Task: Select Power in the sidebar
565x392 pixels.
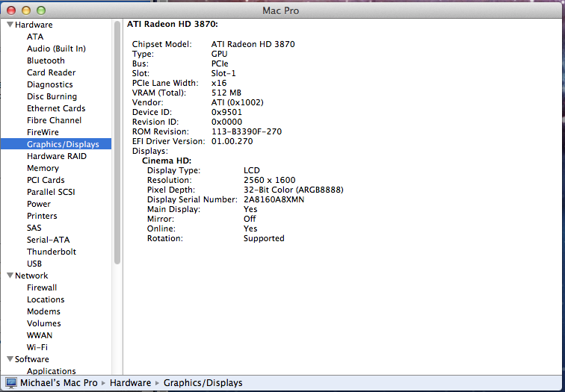Action: tap(39, 204)
